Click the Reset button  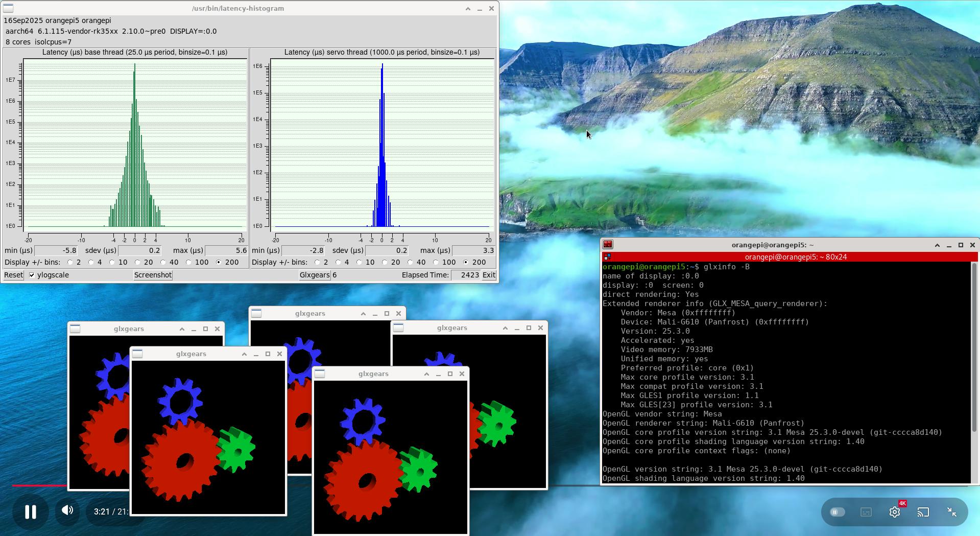(x=13, y=275)
